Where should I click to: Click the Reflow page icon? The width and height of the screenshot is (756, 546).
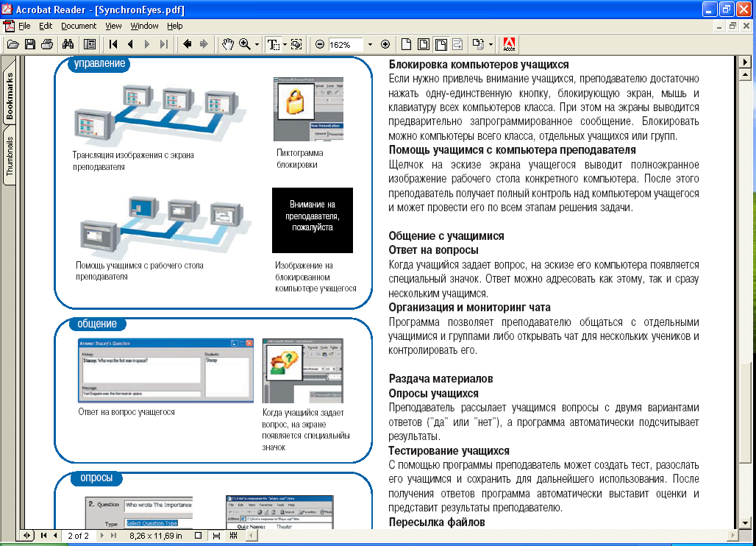pyautogui.click(x=457, y=44)
